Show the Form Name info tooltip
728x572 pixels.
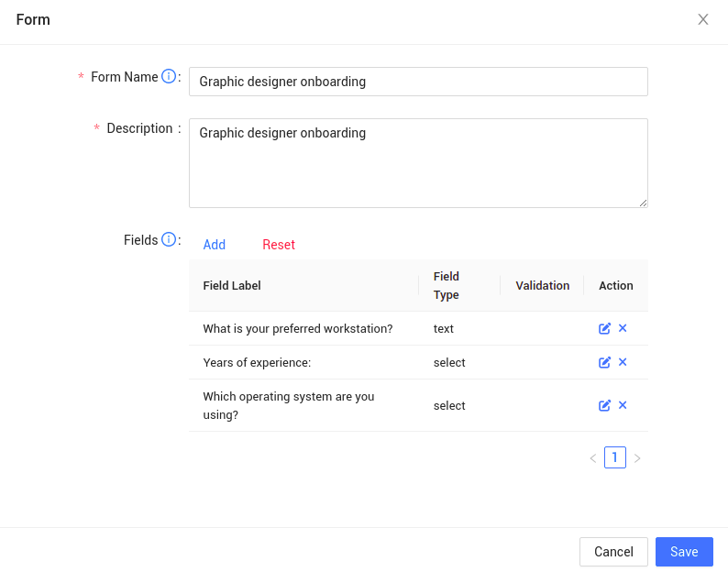(169, 76)
